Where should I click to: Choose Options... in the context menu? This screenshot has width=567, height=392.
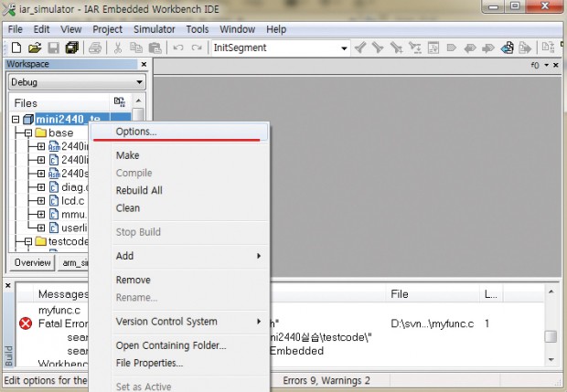point(180,132)
